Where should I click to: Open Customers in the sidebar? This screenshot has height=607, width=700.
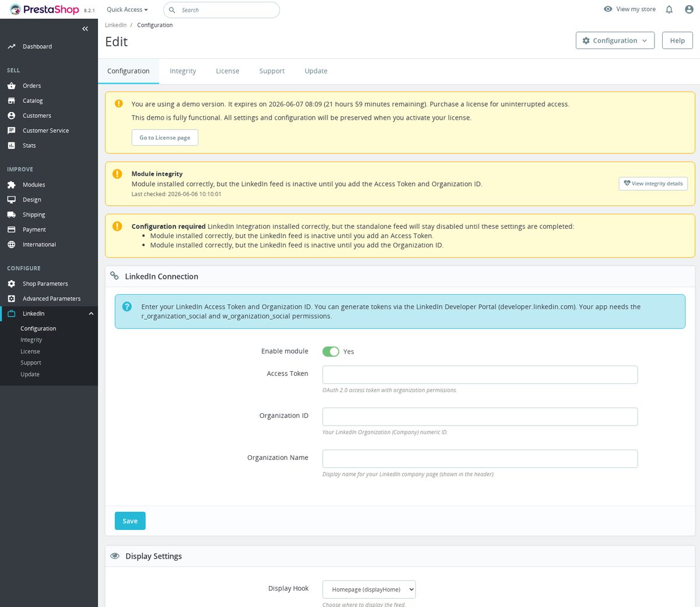point(37,116)
